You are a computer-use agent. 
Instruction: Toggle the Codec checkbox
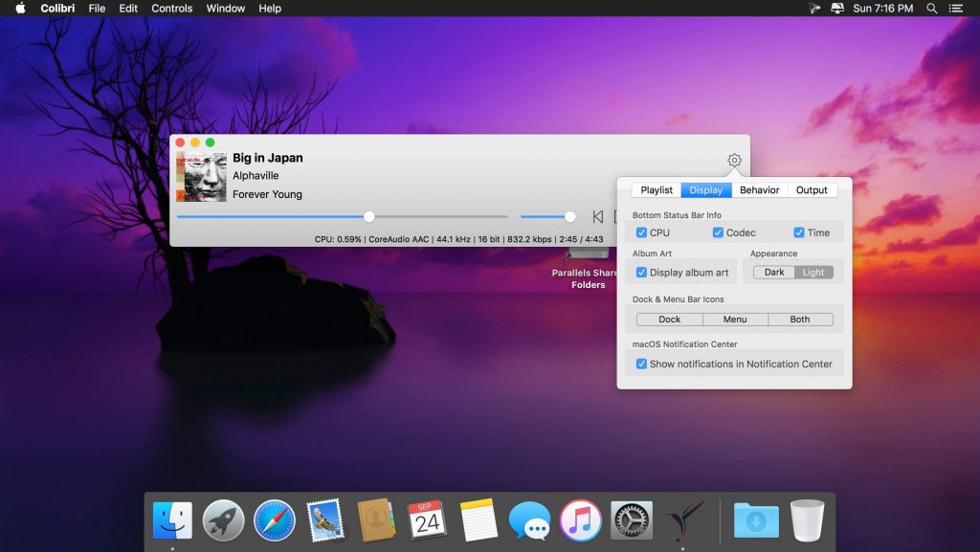tap(718, 232)
